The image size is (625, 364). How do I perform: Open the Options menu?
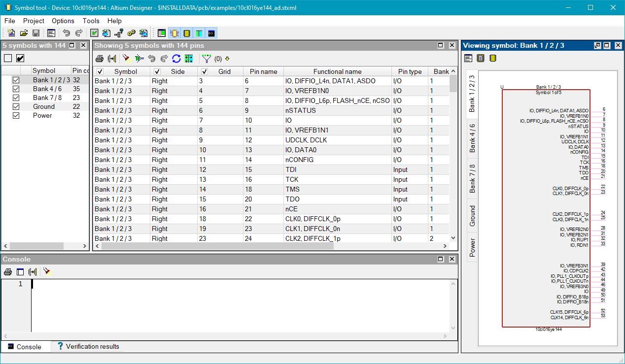[63, 21]
